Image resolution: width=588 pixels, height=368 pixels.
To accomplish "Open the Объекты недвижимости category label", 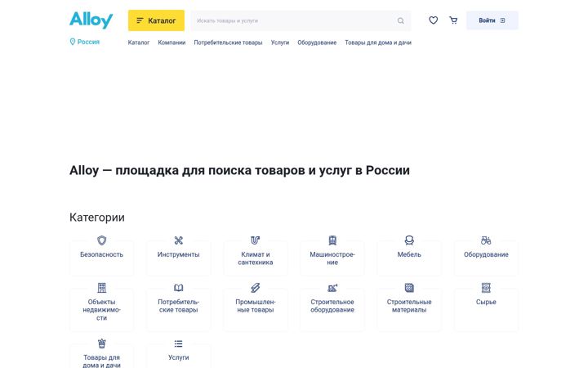I will coord(101,310).
